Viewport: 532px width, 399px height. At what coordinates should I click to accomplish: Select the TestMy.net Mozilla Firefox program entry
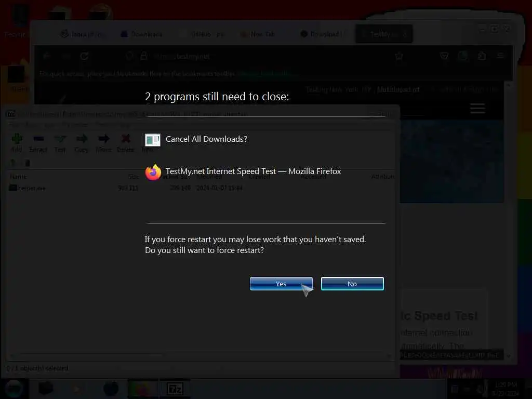coord(243,171)
